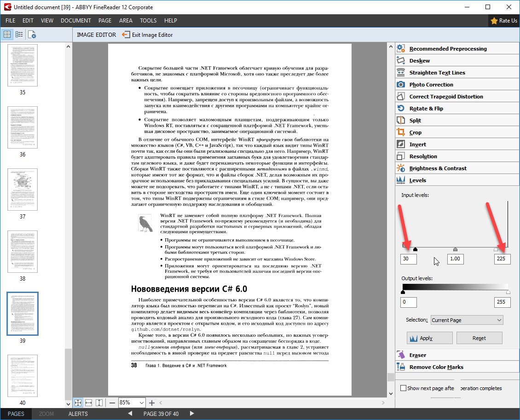The image size is (520, 420).
Task: Open the Selection Current Page dropdown
Action: click(467, 320)
